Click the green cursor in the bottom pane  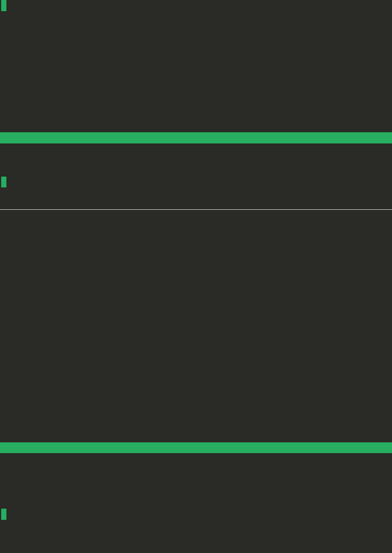4,514
